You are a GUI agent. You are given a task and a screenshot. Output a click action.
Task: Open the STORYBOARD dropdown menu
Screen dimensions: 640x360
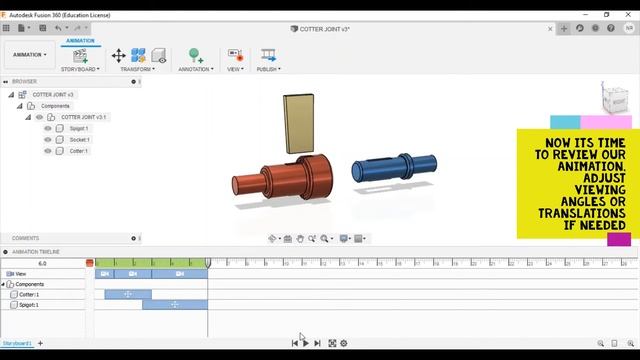(80, 69)
